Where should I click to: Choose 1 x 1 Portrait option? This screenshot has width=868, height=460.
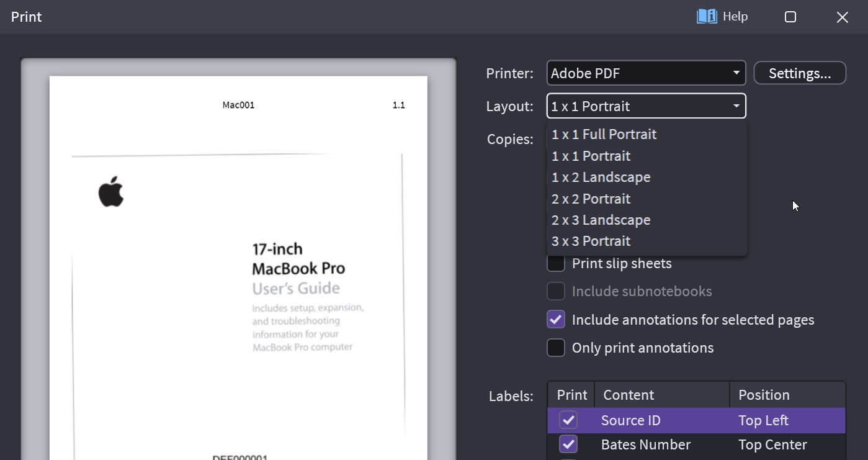coord(591,156)
